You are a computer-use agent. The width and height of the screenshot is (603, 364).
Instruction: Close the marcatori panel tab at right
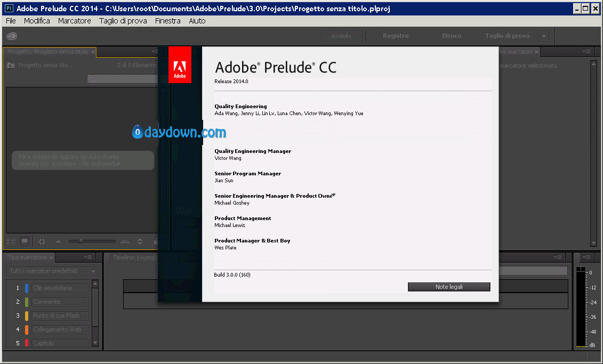click(536, 52)
